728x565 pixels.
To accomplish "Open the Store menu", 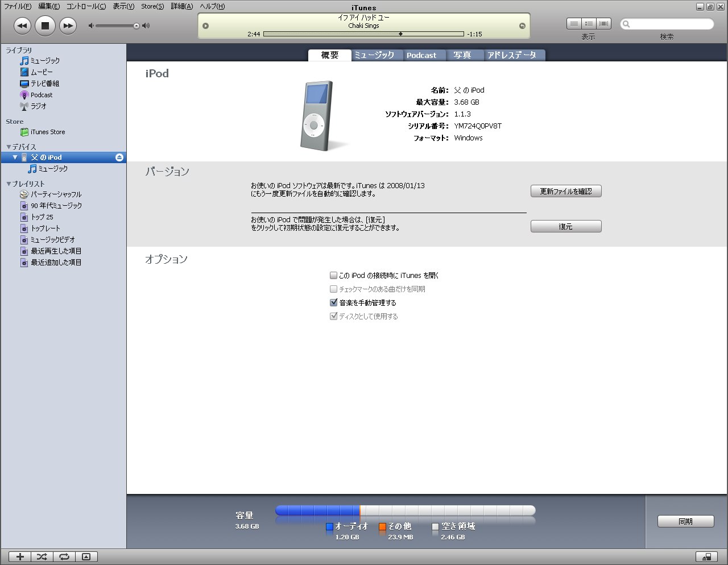I will [152, 6].
